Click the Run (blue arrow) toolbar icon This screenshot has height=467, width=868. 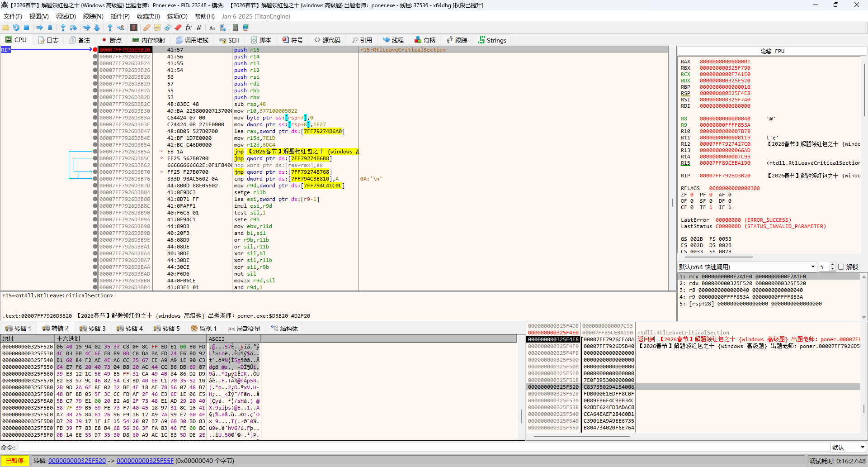pyautogui.click(x=39, y=28)
